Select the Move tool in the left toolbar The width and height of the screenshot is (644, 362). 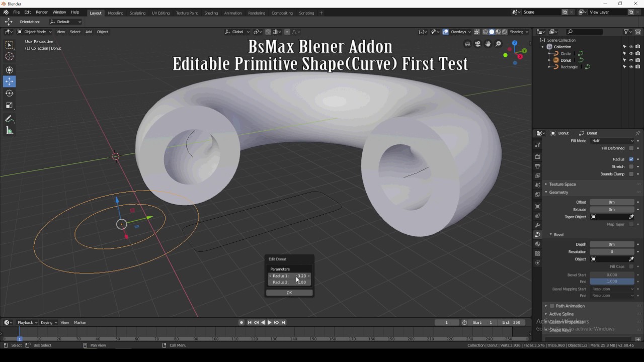9,81
